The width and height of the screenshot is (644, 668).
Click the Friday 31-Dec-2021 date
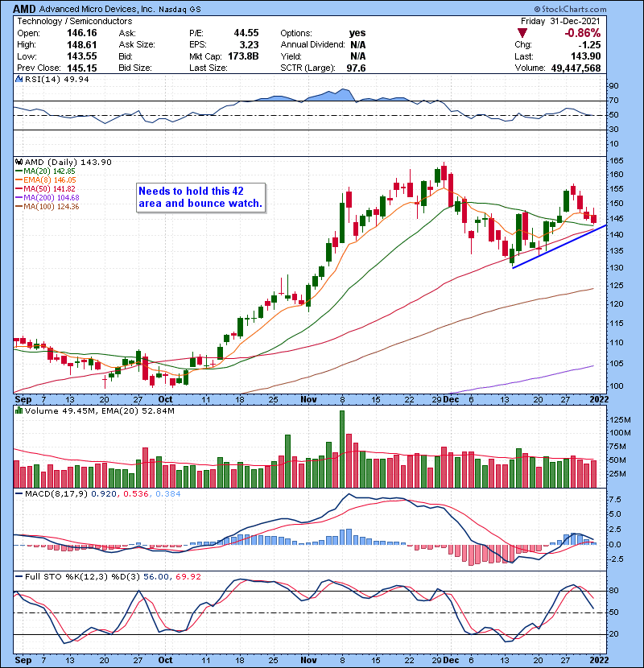pyautogui.click(x=560, y=21)
